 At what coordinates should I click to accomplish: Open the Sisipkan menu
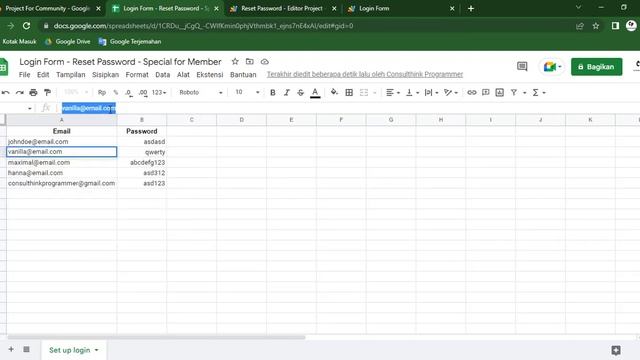point(105,75)
